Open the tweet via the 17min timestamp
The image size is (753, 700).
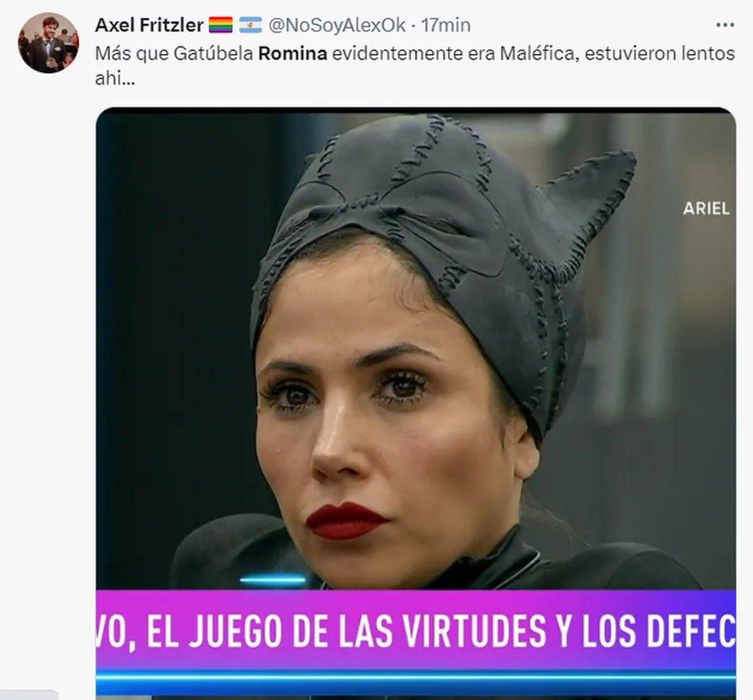(x=446, y=25)
